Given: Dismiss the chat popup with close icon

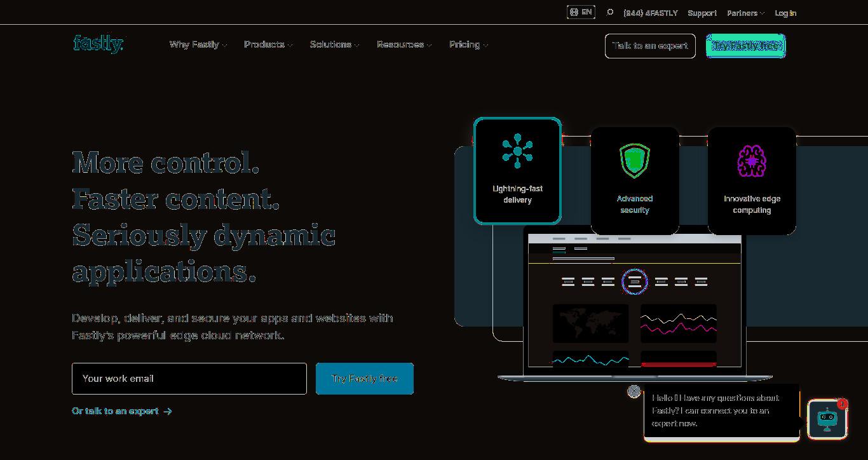Looking at the screenshot, I should 634,391.
